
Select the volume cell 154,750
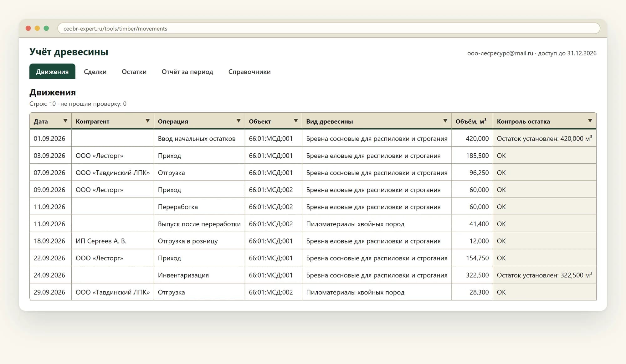(x=472, y=258)
